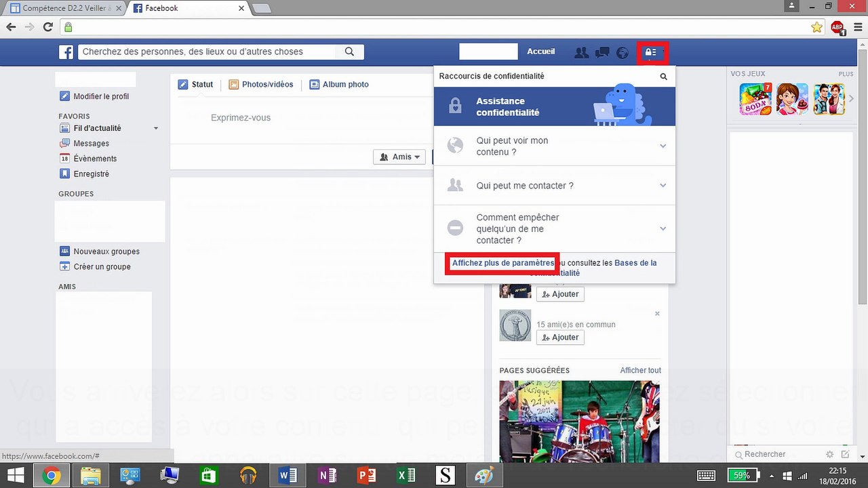Open Évènements in the sidebar
The image size is (868, 488).
[88, 159]
